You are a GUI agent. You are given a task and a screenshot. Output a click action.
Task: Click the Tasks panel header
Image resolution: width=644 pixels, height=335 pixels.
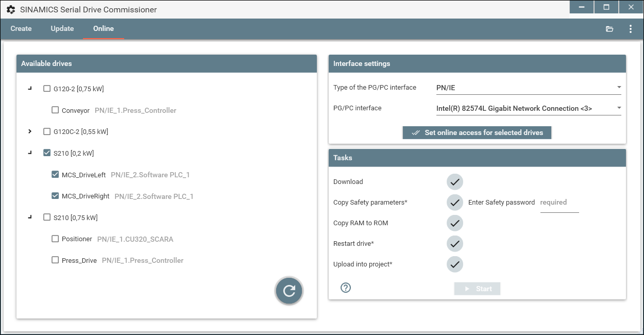477,158
